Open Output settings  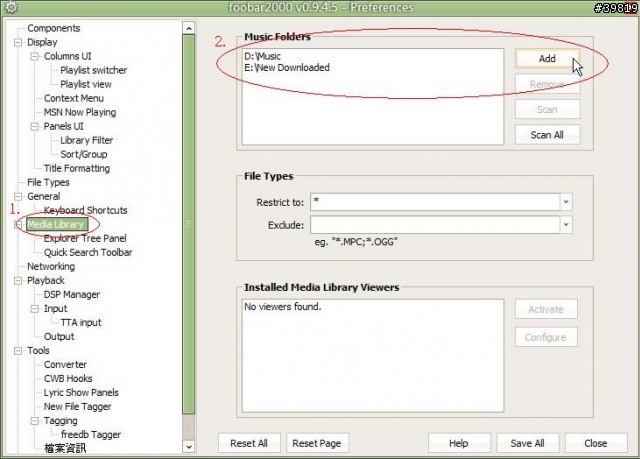(x=59, y=337)
